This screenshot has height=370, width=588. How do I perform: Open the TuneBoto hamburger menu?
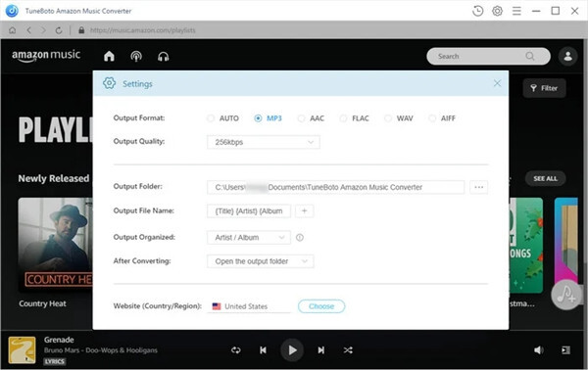coord(516,11)
